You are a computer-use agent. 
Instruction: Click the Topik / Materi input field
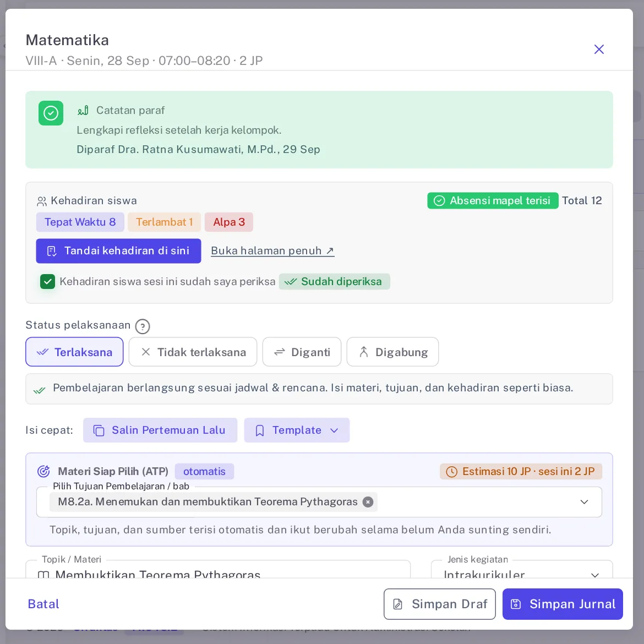click(x=218, y=570)
